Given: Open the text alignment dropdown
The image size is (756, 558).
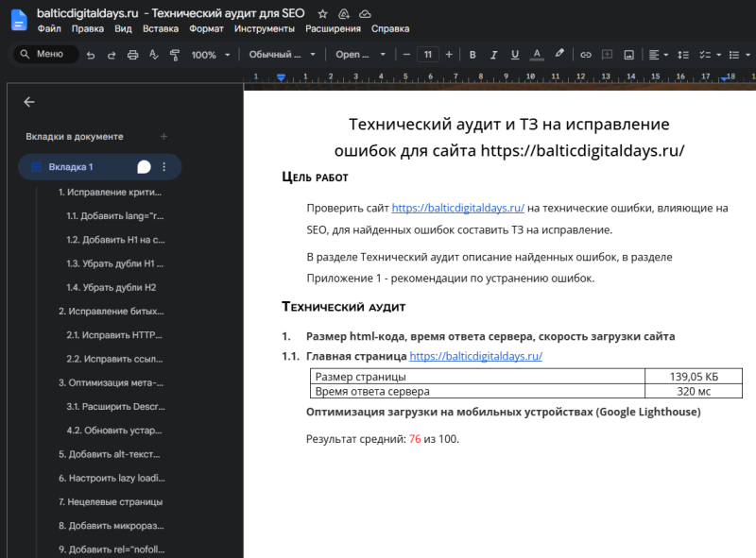Looking at the screenshot, I should [658, 55].
